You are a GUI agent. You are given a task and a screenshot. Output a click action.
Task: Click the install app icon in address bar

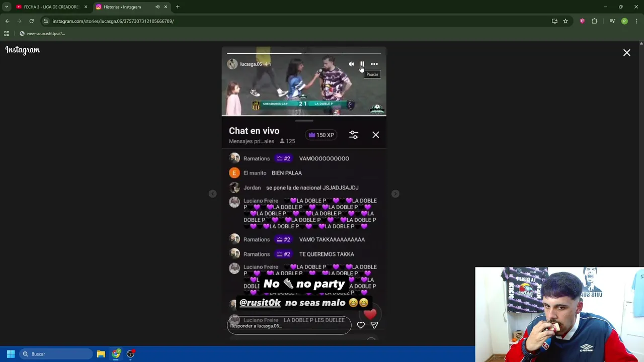(x=554, y=21)
